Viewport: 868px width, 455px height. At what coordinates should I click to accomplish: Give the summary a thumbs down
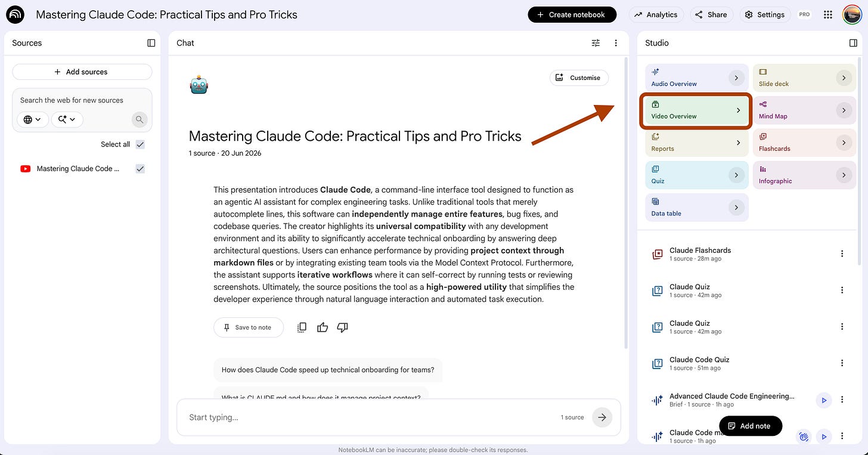coord(342,327)
